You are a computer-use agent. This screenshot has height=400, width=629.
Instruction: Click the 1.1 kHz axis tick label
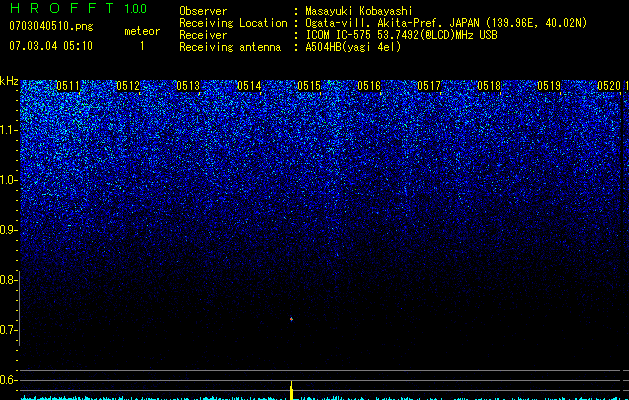point(8,130)
